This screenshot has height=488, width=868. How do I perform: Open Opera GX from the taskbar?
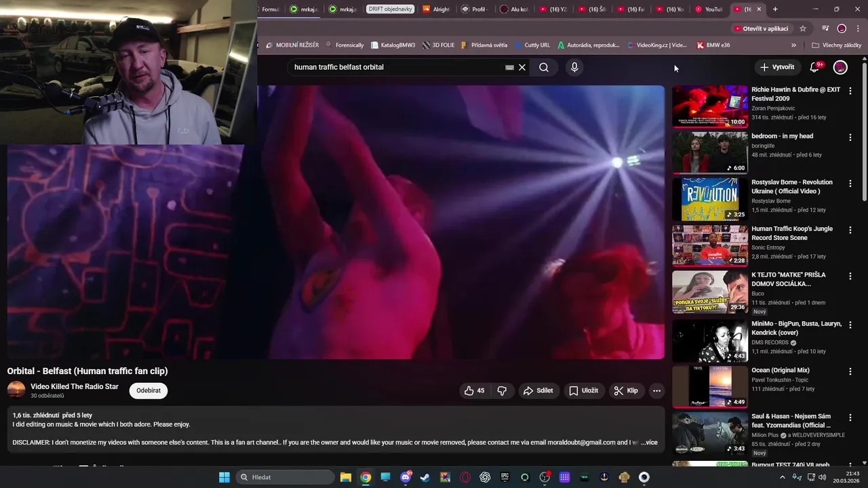point(465,477)
